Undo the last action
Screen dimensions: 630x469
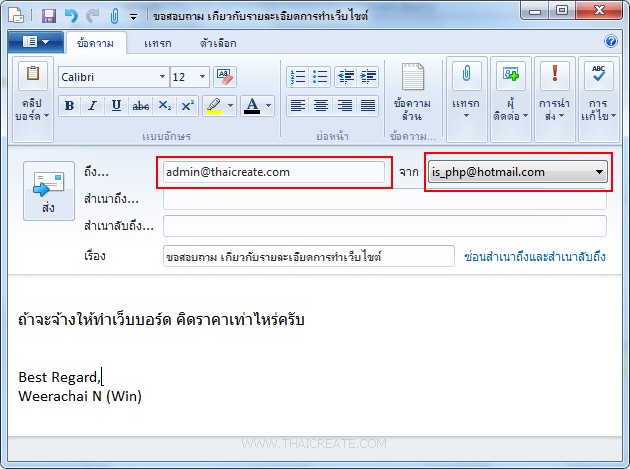71,16
